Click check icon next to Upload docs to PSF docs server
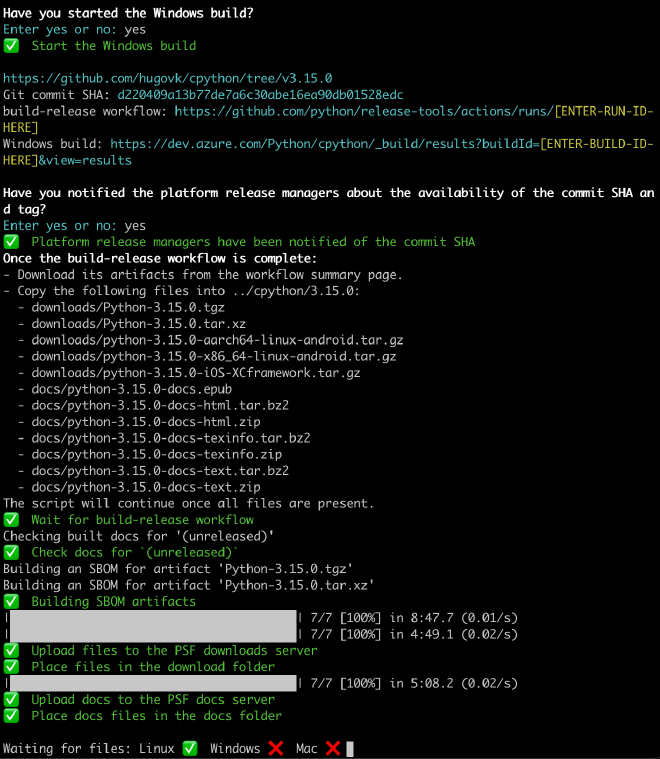The height and width of the screenshot is (759, 660). (11, 699)
